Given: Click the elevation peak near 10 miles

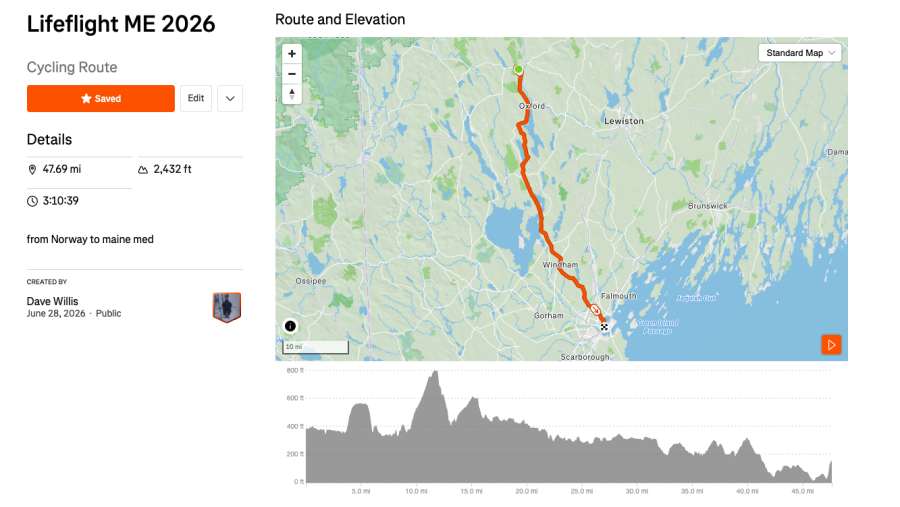Looking at the screenshot, I should point(435,373).
